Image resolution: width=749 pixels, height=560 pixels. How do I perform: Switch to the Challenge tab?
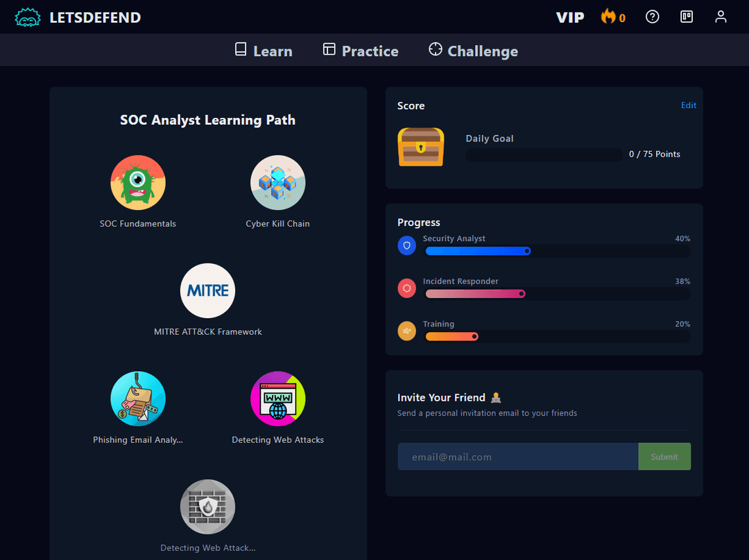[x=473, y=51]
